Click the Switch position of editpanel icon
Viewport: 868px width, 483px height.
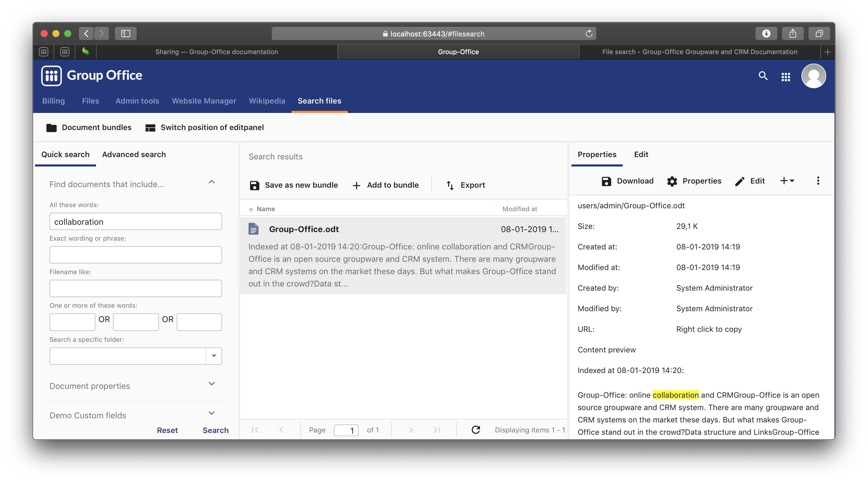(150, 128)
